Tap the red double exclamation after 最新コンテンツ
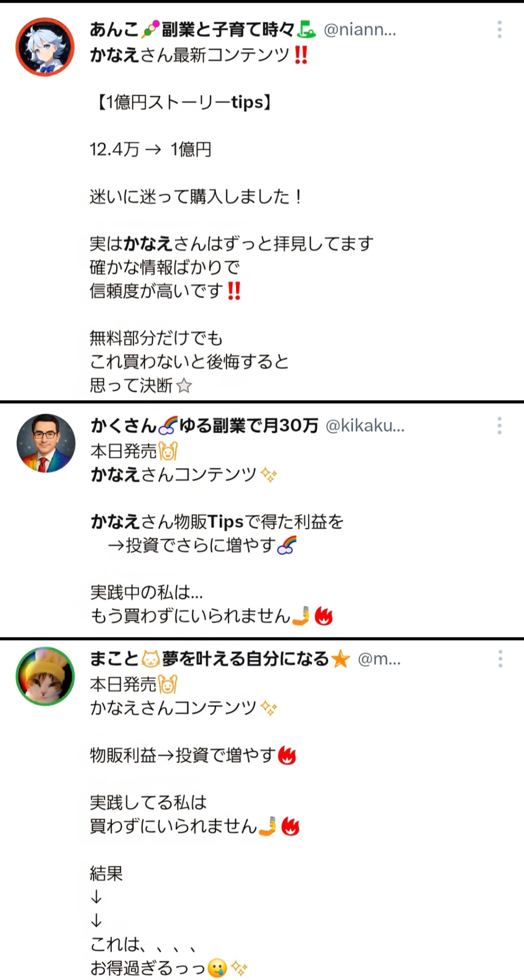This screenshot has height=980, width=524. pos(301,55)
